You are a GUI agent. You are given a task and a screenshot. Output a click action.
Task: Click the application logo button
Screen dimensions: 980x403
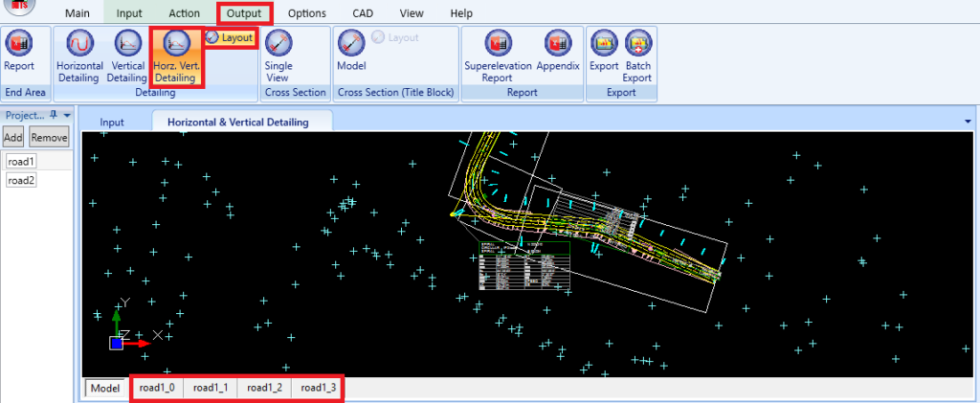click(21, 6)
